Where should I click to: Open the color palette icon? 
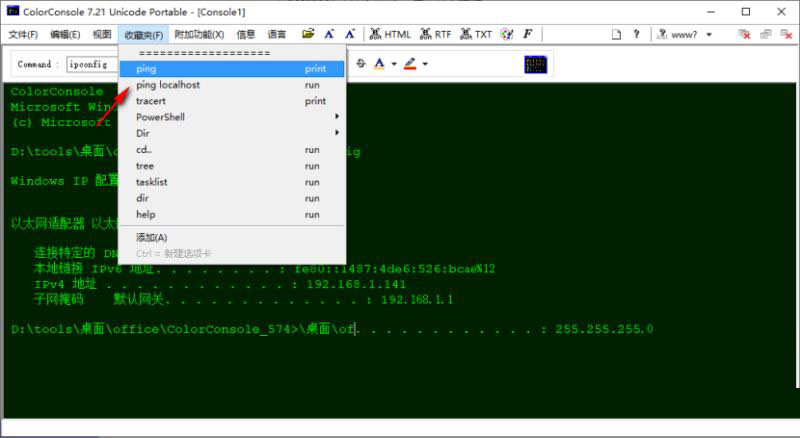point(507,34)
